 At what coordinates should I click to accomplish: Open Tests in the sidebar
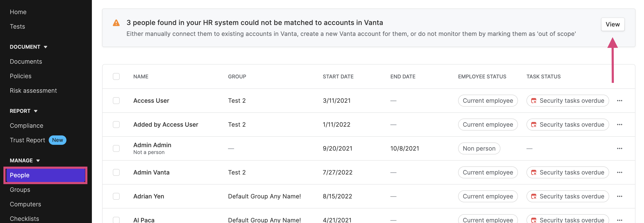click(x=17, y=26)
